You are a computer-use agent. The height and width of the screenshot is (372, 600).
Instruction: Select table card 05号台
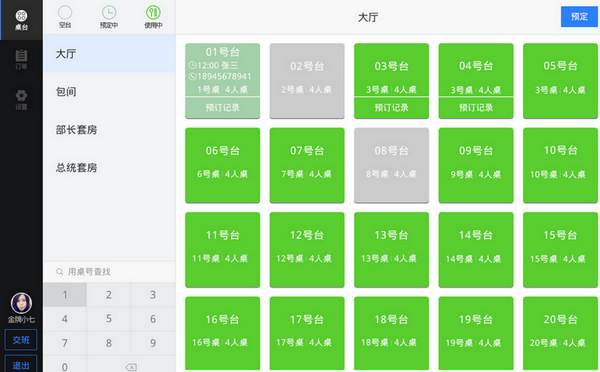tap(560, 81)
